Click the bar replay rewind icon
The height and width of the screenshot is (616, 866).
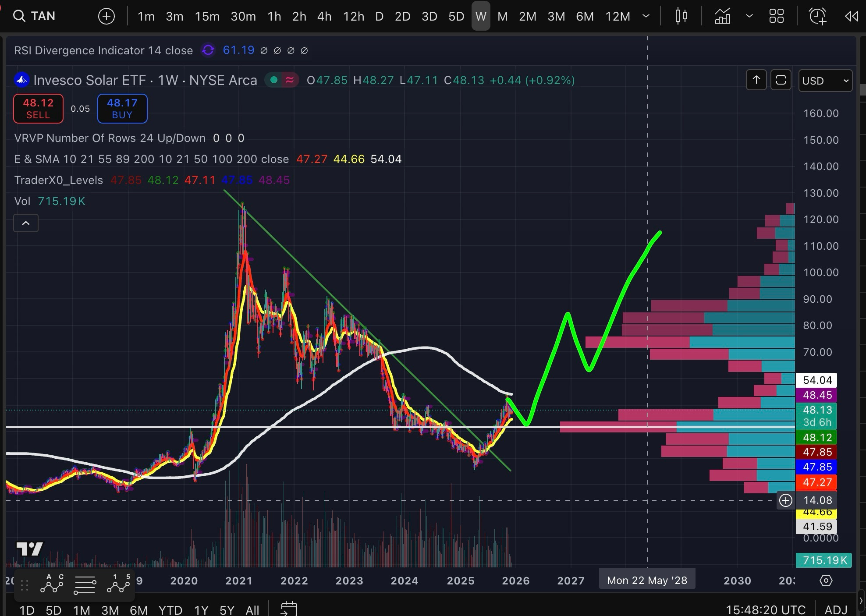point(851,16)
